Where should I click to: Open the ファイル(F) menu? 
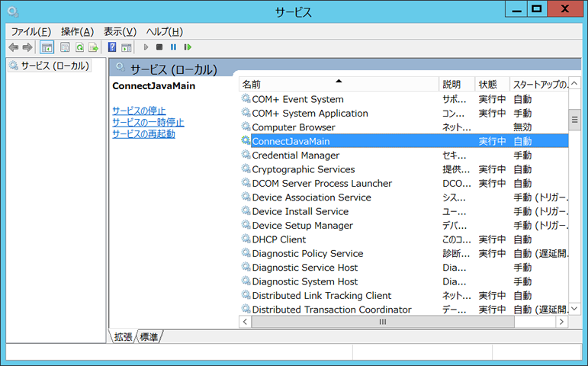pos(31,31)
